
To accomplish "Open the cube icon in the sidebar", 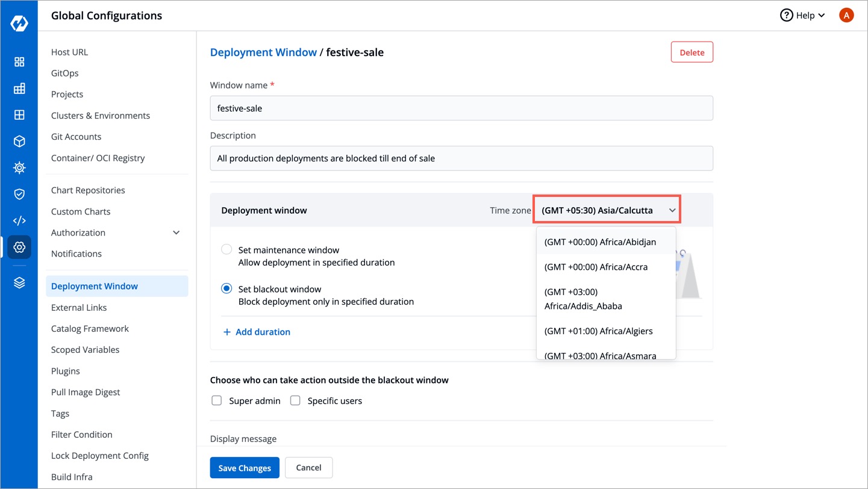I will [x=19, y=142].
